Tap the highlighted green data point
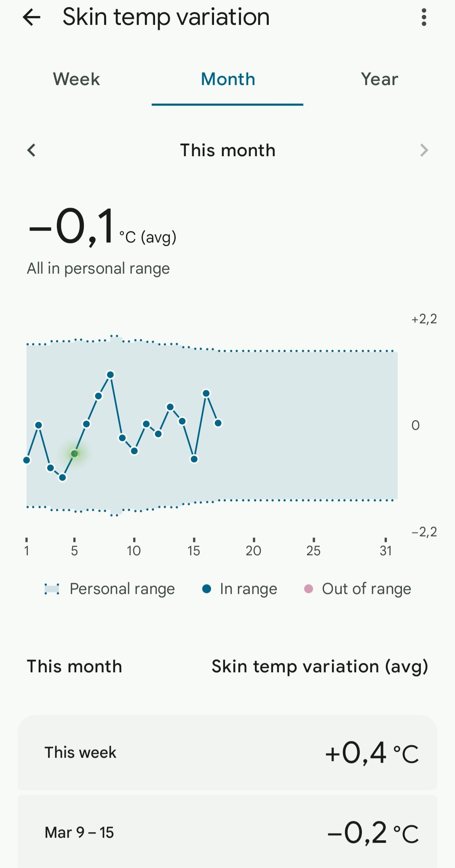This screenshot has height=868, width=455. (75, 453)
